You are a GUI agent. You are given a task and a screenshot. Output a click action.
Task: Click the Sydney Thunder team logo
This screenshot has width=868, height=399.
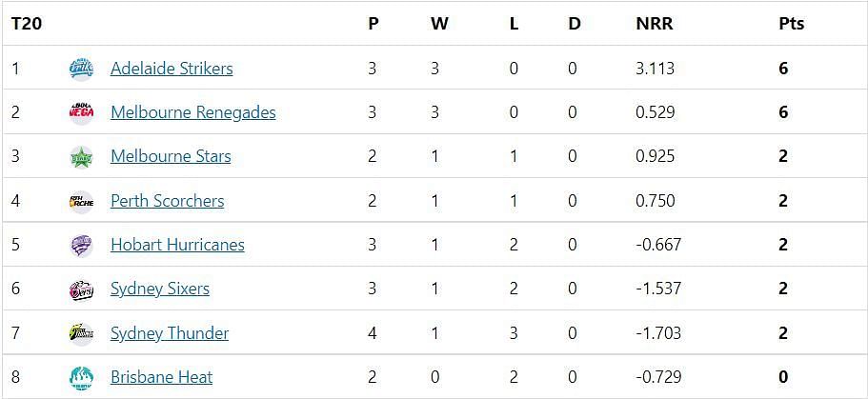[x=81, y=333]
